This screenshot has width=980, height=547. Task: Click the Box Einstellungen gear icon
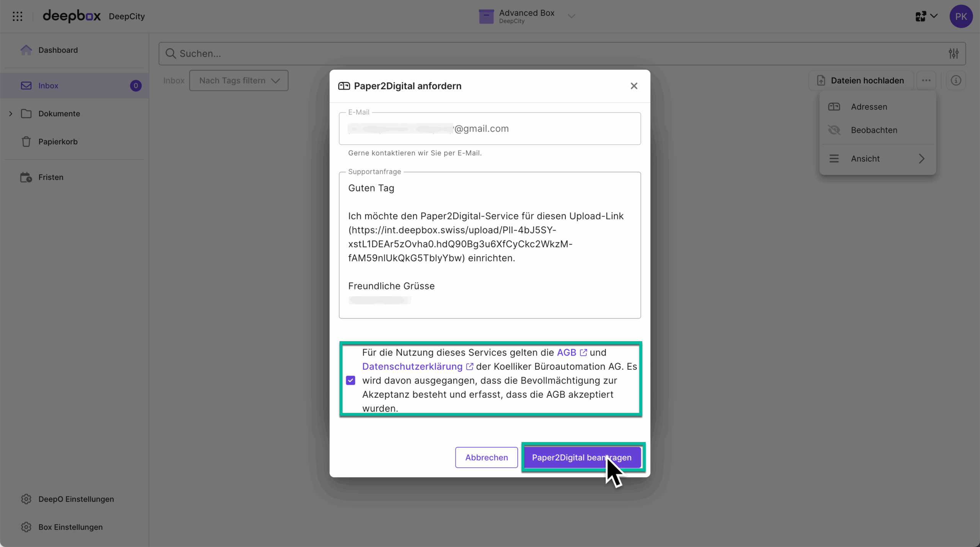[26, 527]
